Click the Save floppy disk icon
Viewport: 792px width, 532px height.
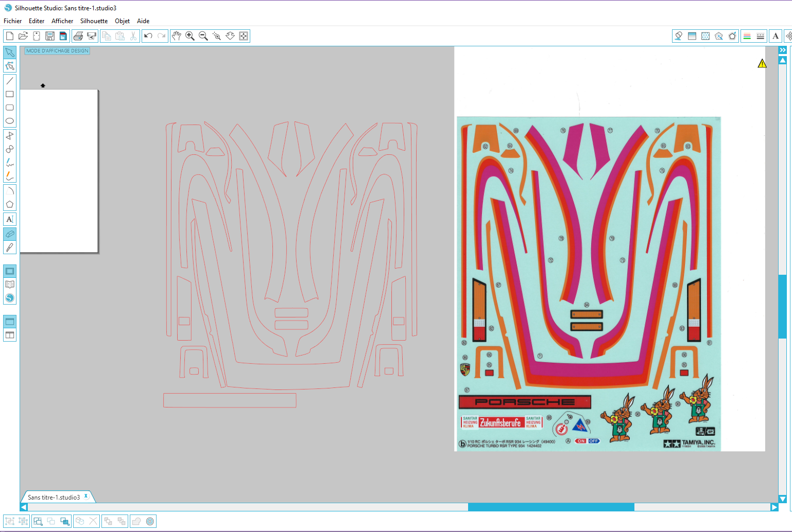50,36
